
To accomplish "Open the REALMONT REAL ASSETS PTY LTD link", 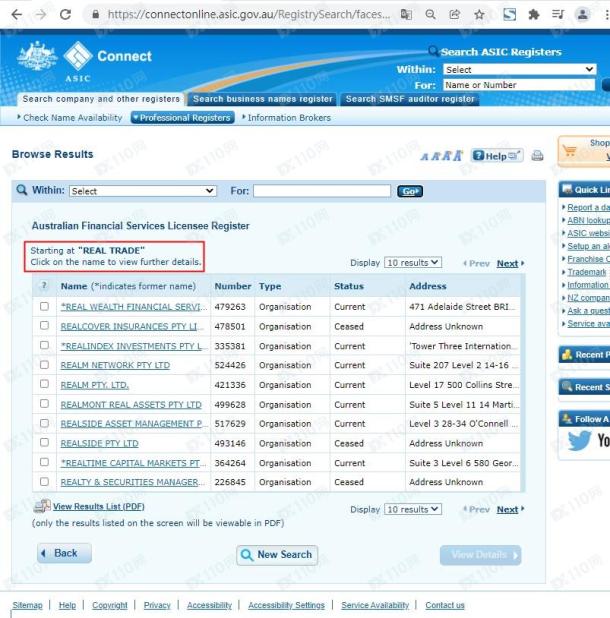I will [131, 404].
